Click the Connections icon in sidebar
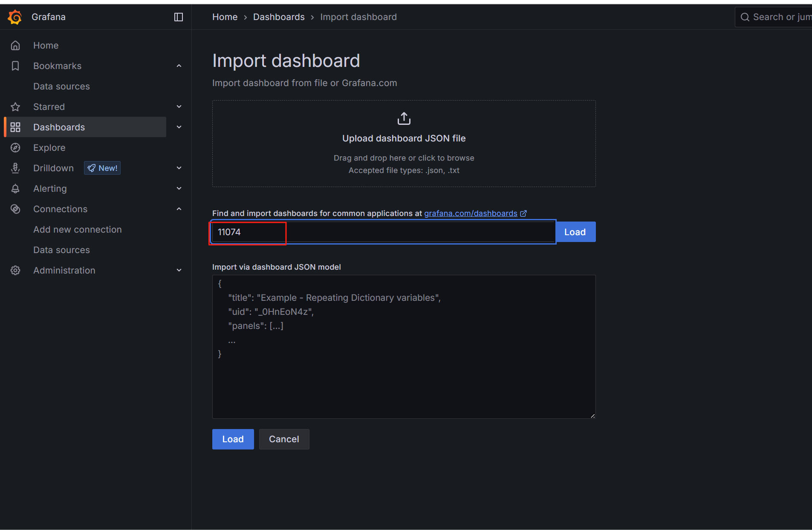 click(15, 209)
